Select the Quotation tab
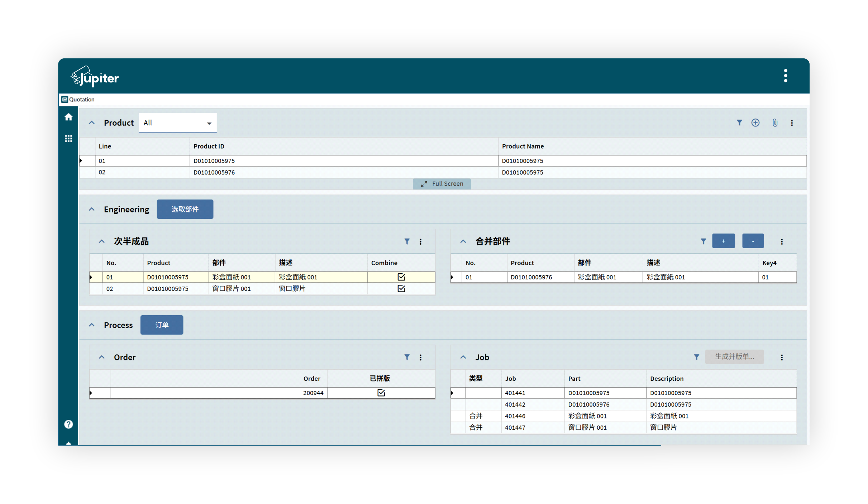 pos(78,100)
